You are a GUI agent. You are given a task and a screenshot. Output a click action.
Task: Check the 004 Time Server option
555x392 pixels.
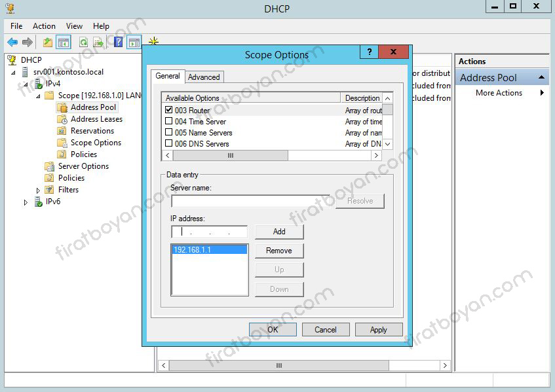[x=169, y=121]
